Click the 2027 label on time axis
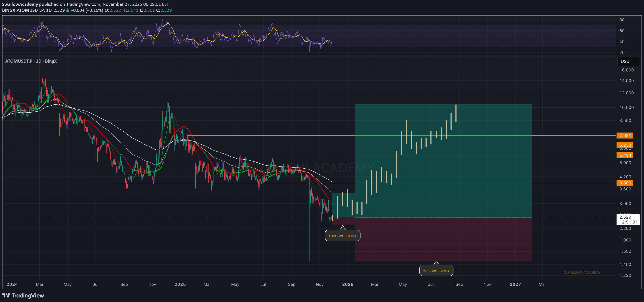This screenshot has height=302, width=644. (515, 284)
